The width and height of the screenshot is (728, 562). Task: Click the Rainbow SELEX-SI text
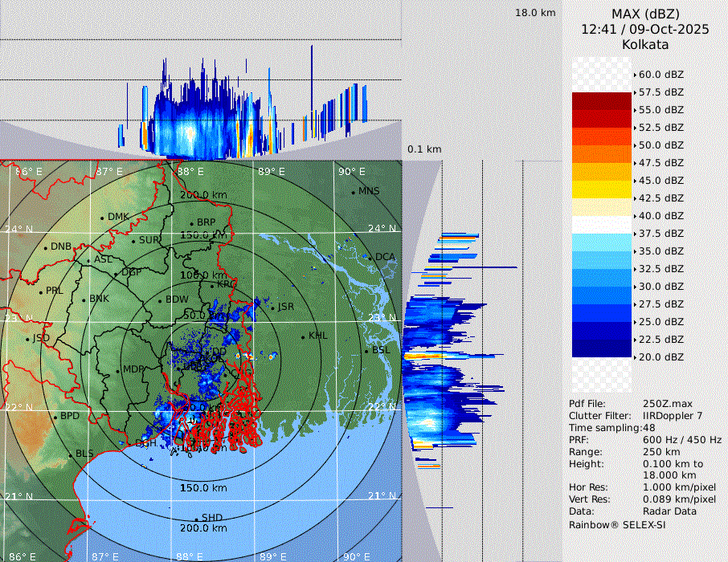point(617,524)
